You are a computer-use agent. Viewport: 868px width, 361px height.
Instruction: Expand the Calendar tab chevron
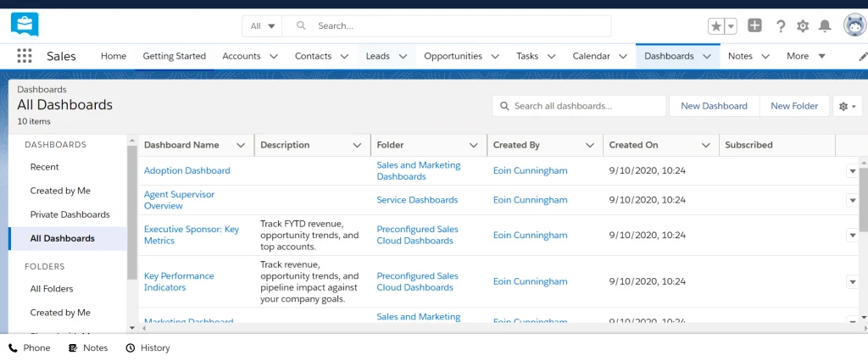(x=623, y=57)
